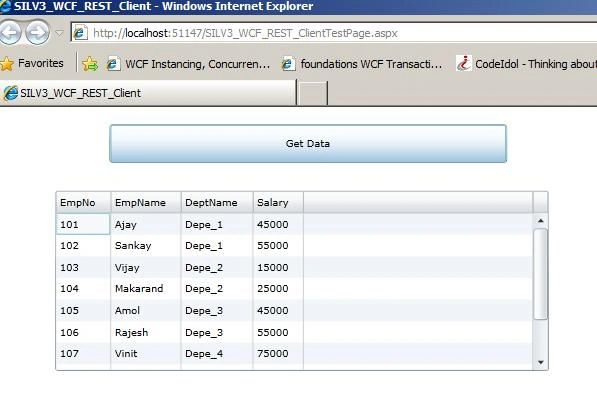Click the name cell Ajay

pos(146,224)
